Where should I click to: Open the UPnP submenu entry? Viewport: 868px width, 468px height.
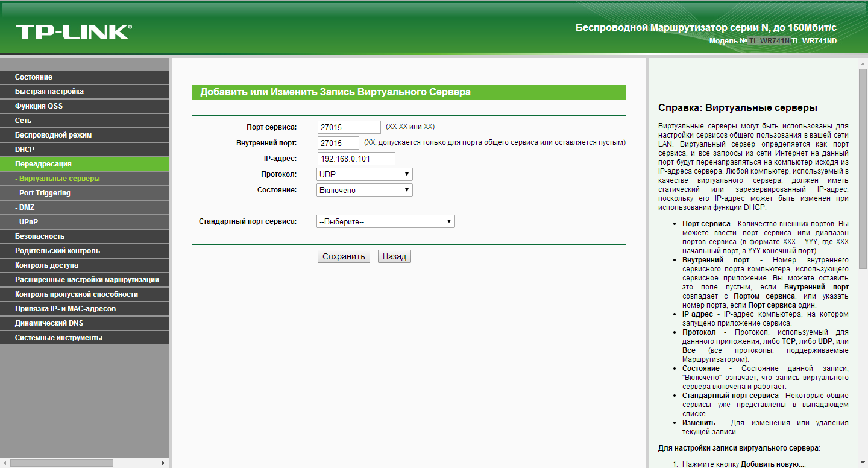coord(84,222)
